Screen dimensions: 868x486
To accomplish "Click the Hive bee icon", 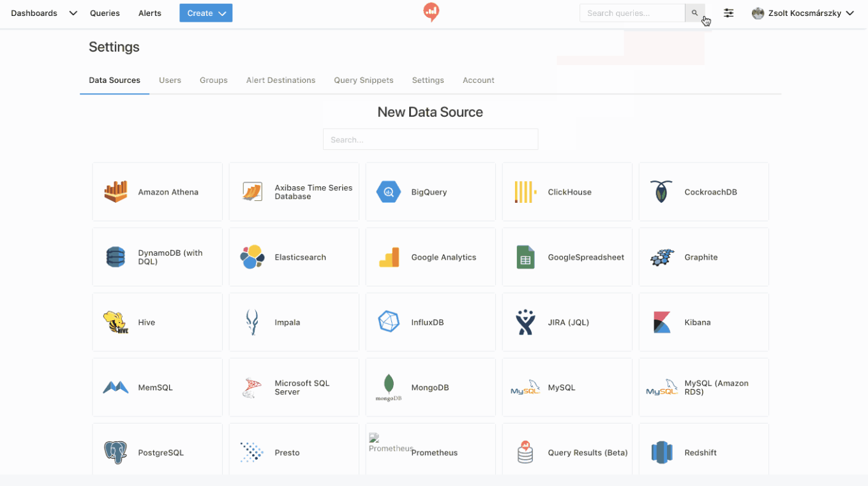I will click(x=116, y=322).
